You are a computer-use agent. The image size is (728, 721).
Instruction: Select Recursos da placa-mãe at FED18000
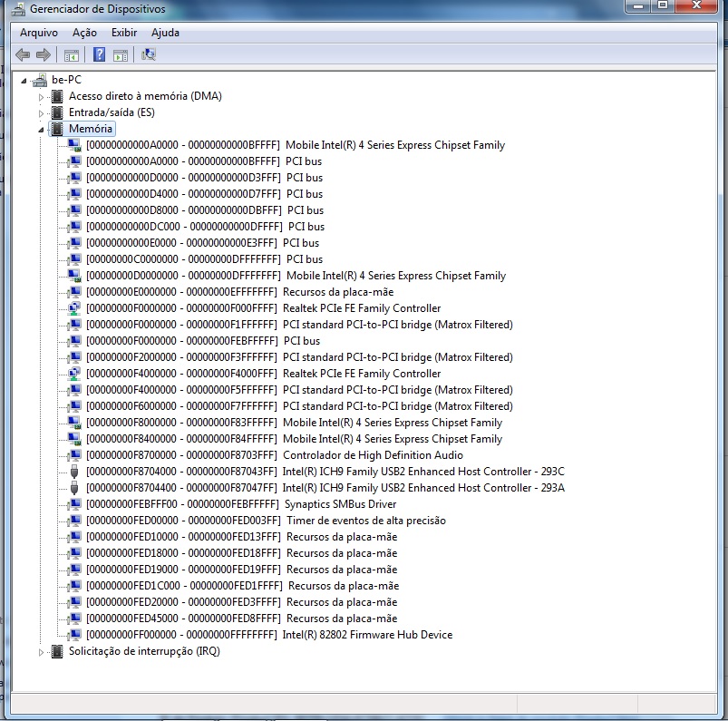pyautogui.click(x=242, y=553)
